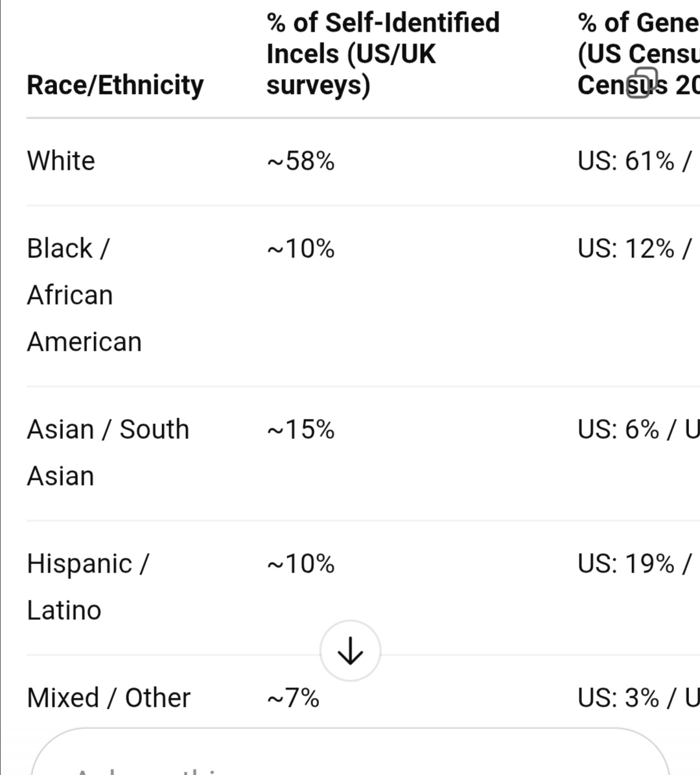Select the 'Black / African American' label
The width and height of the screenshot is (700, 775).
point(84,295)
